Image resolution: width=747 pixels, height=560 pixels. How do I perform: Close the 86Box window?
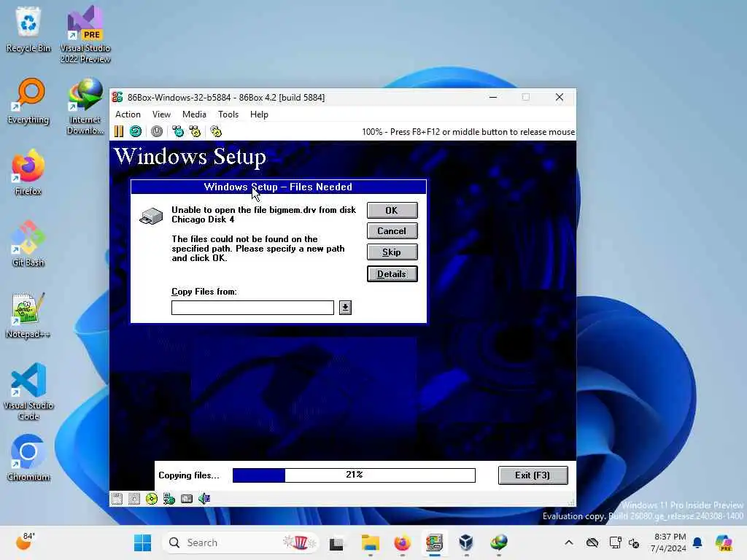point(560,97)
